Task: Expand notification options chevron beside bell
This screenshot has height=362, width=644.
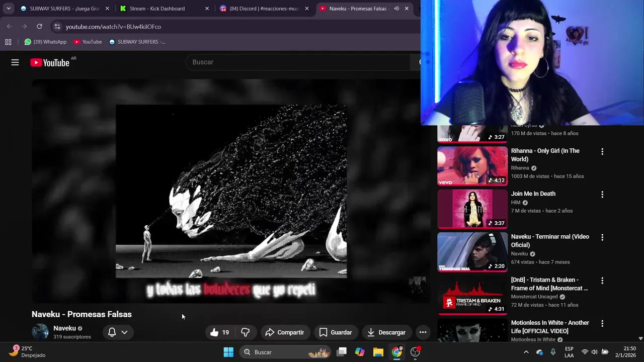Action: (124, 332)
